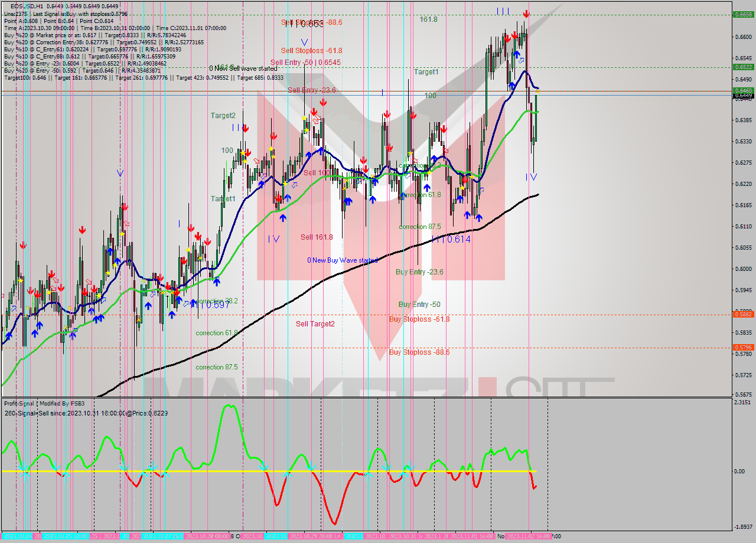Select the 'Buy Stoploss -88.6' label
Viewport: 756px width, 543px height.
point(419,352)
